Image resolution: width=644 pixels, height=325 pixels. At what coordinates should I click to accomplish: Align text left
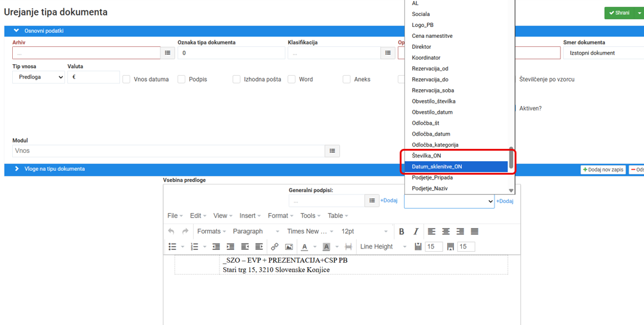point(431,231)
